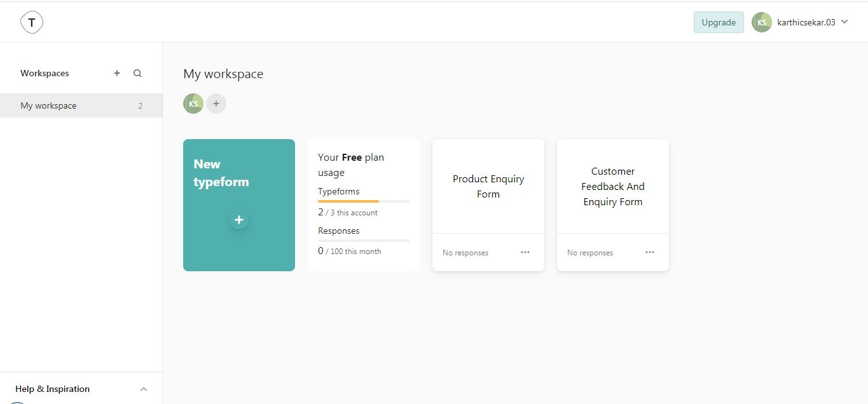Open the Customer Feedback And Enquiry Form card

click(612, 187)
